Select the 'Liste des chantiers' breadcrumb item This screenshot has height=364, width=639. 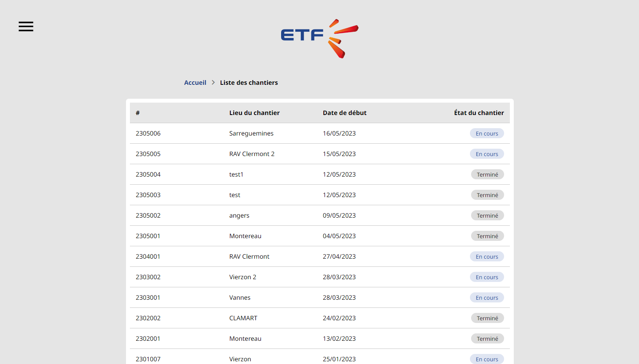[249, 82]
